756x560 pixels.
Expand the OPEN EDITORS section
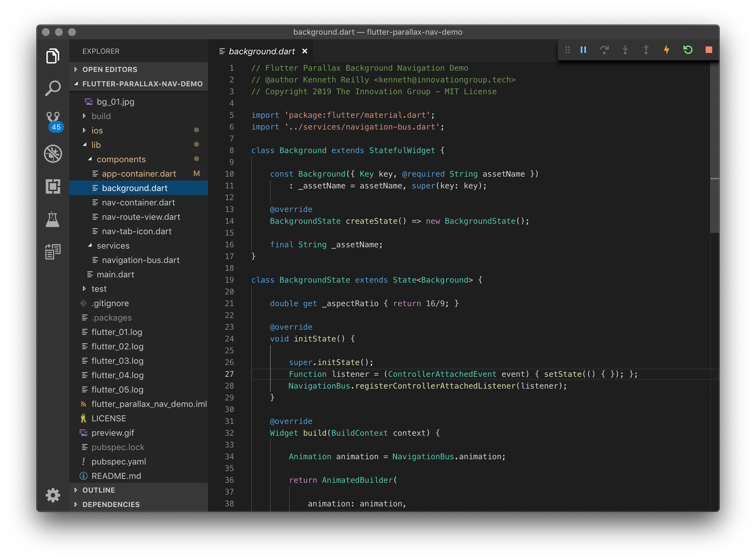click(110, 69)
